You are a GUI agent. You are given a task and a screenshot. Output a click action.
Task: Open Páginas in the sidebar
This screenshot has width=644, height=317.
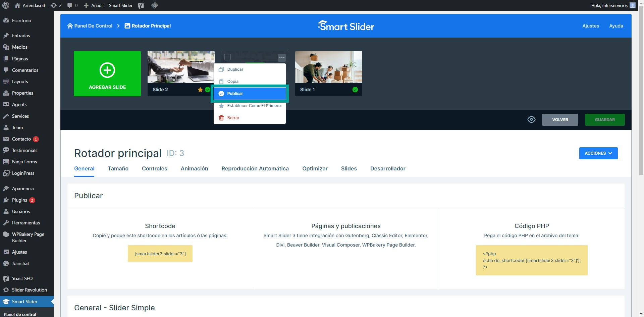(27, 59)
